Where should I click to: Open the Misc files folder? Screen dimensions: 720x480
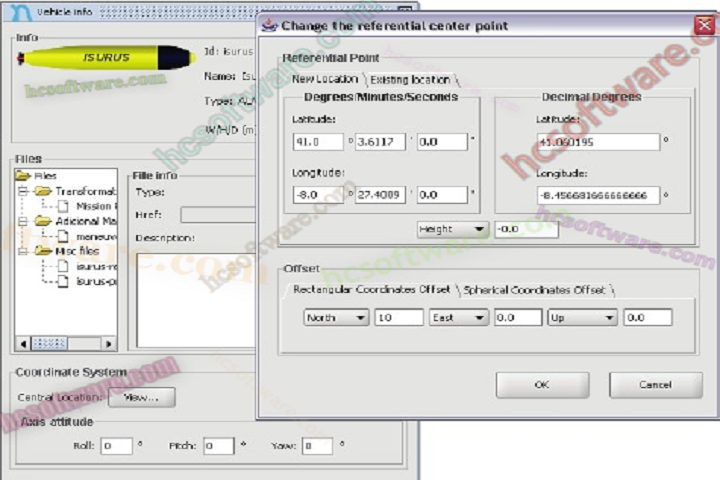click(43, 251)
